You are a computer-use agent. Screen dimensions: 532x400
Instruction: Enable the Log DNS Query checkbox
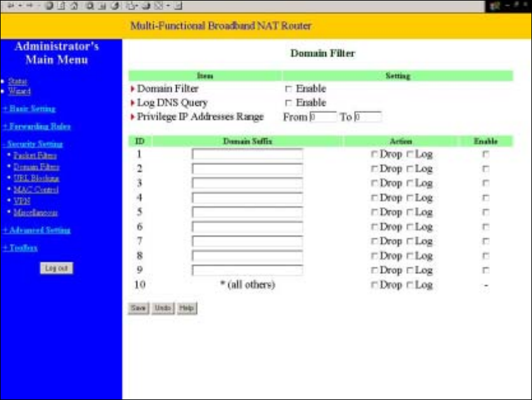289,103
